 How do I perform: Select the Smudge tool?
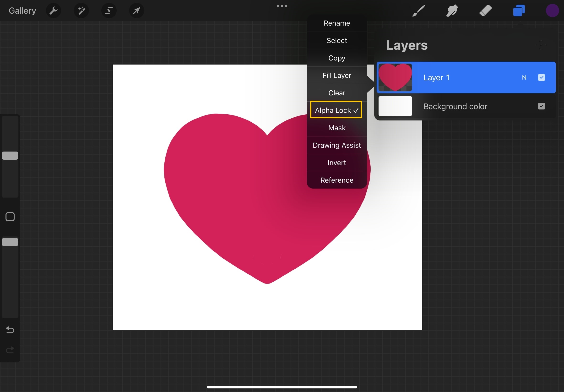[451, 10]
